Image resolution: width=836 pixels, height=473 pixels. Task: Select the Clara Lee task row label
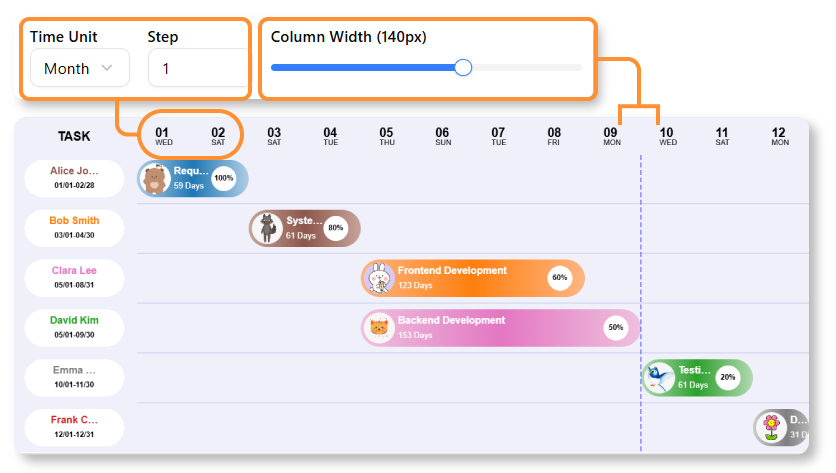[75, 277]
